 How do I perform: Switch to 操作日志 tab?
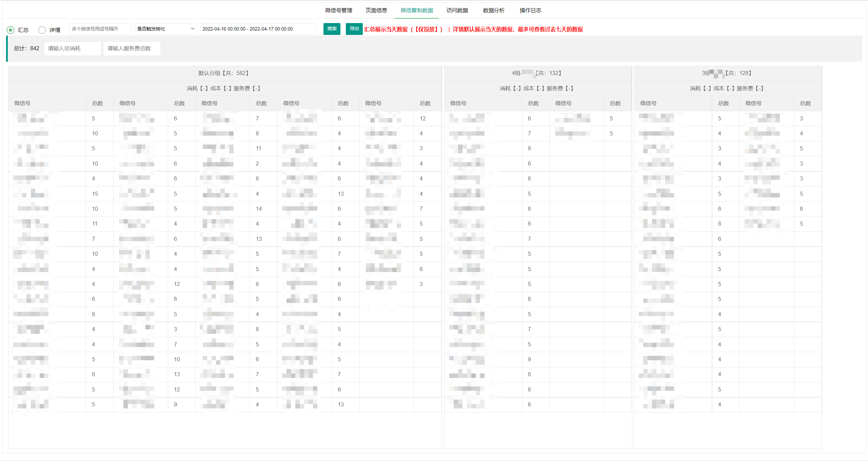click(x=530, y=10)
